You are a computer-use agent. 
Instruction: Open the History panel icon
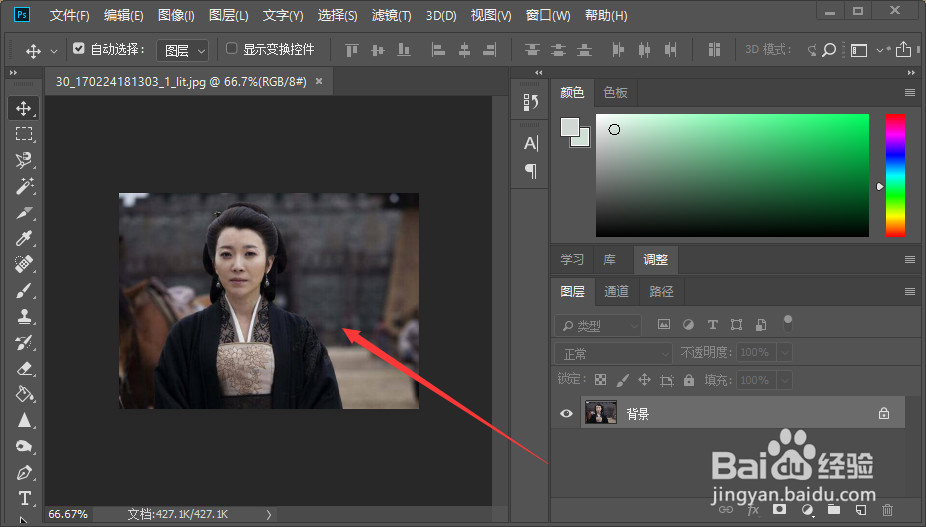coord(530,102)
